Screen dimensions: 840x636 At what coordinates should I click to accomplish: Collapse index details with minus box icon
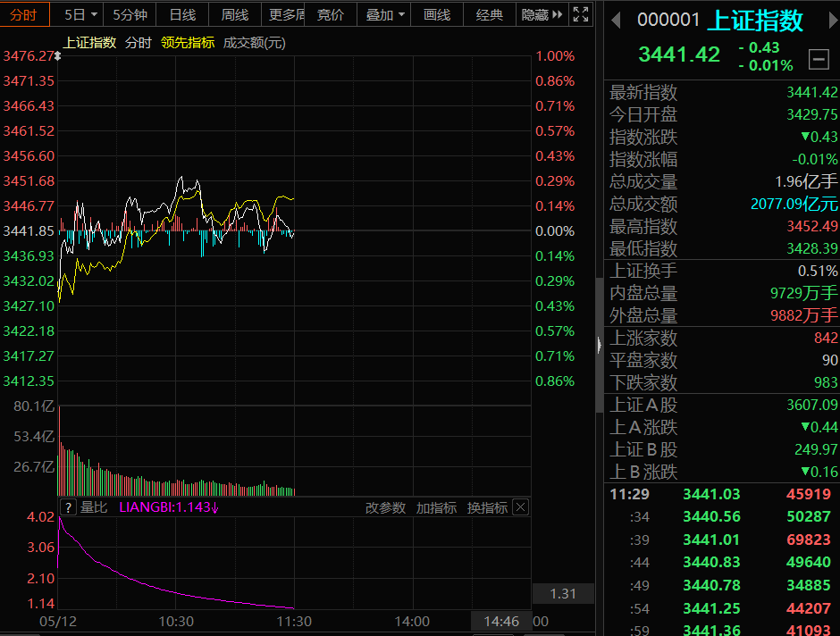pyautogui.click(x=818, y=59)
